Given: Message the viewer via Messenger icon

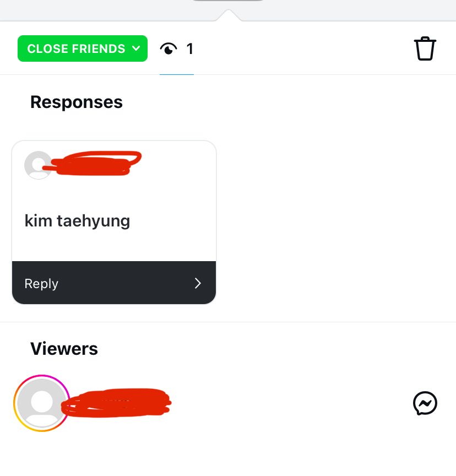Looking at the screenshot, I should coord(425,403).
